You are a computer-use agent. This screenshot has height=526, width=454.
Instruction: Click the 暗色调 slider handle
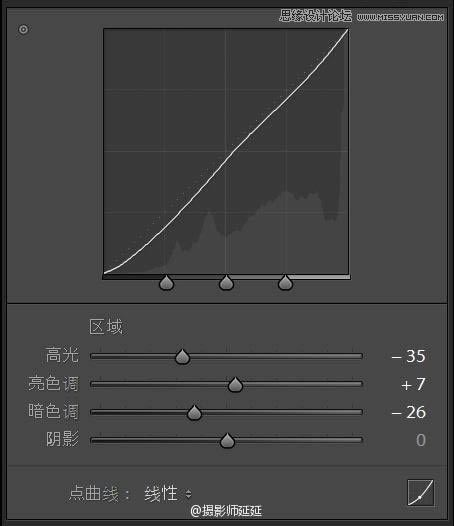click(x=194, y=413)
